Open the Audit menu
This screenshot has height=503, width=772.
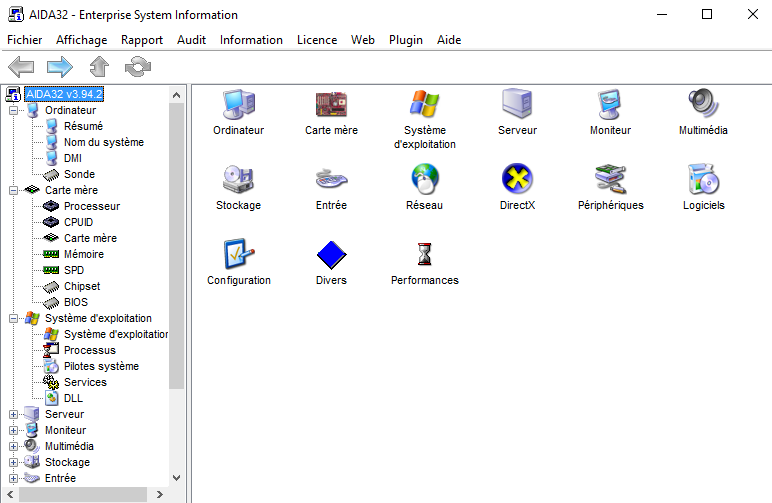pos(192,40)
